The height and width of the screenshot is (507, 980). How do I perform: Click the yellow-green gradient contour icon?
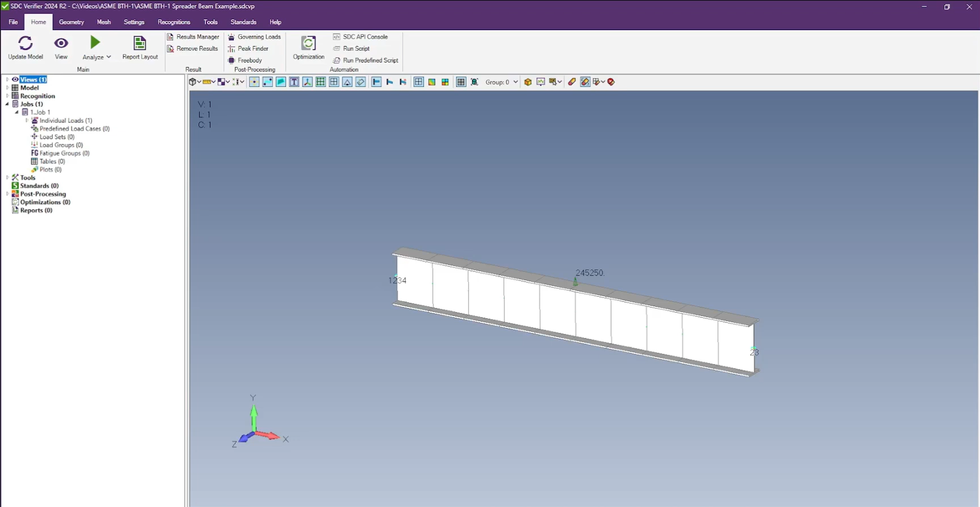432,82
